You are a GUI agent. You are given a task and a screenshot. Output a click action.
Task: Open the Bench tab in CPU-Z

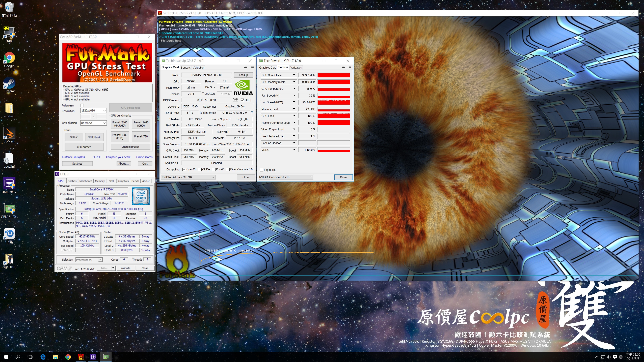click(x=135, y=181)
